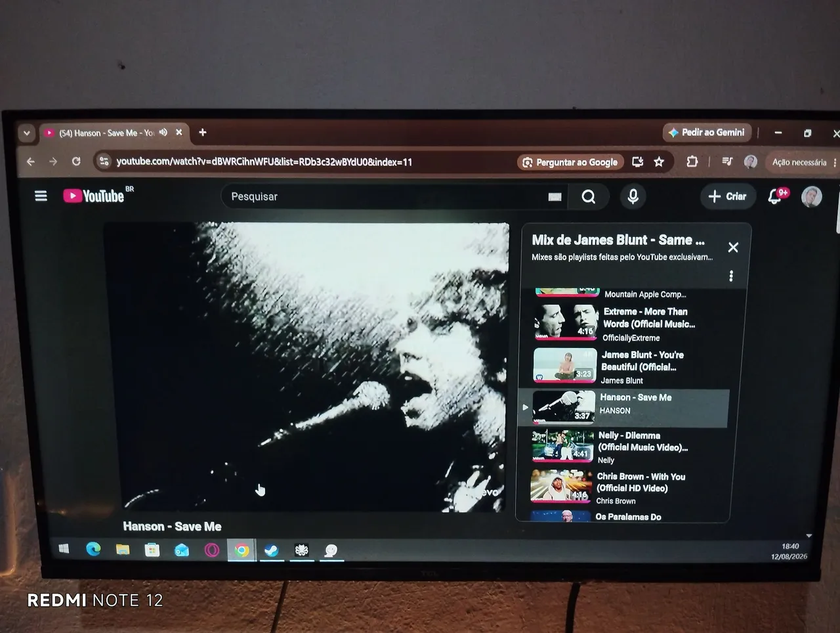
Task: Click the search magnifier button
Action: (589, 196)
